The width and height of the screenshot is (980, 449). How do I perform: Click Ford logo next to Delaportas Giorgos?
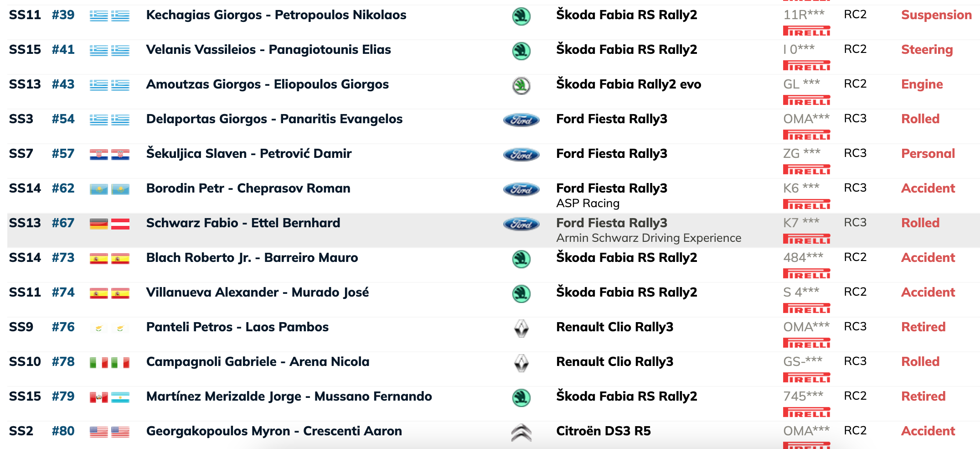(521, 120)
